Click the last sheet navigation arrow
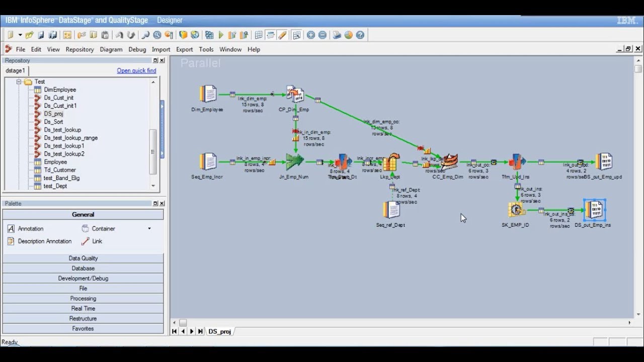Image resolution: width=644 pixels, height=362 pixels. point(200,331)
